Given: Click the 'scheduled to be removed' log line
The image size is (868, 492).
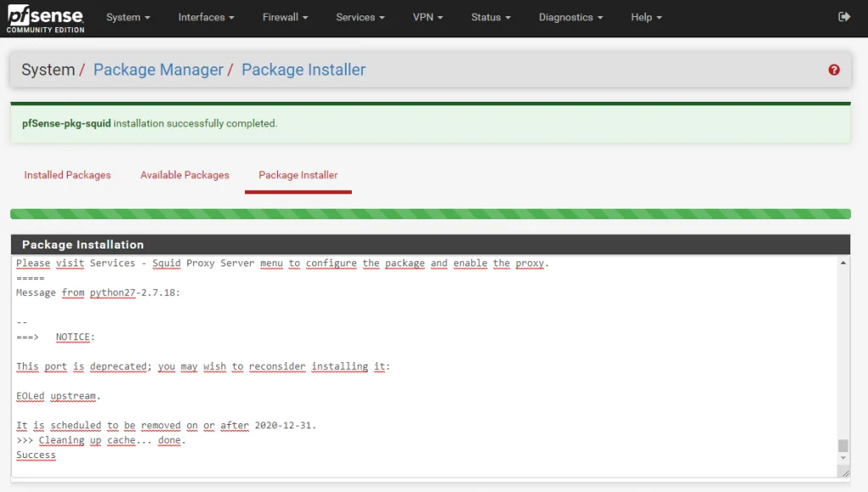Looking at the screenshot, I should (166, 426).
